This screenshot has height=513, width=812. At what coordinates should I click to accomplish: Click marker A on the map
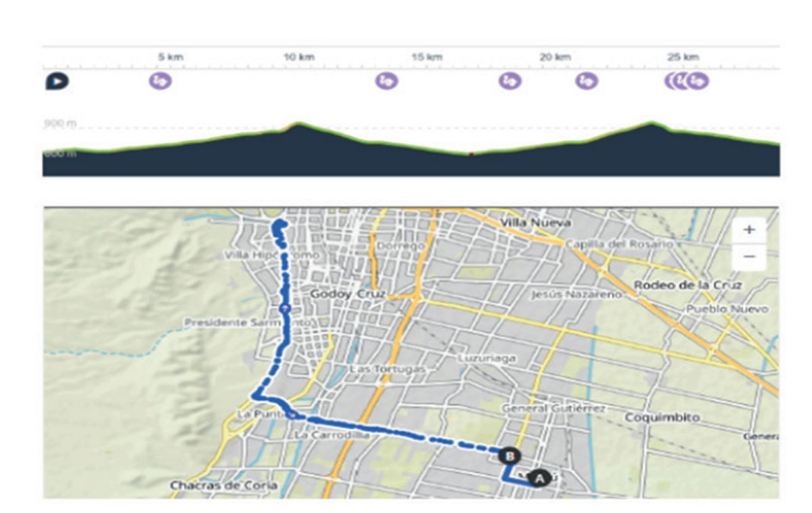539,478
